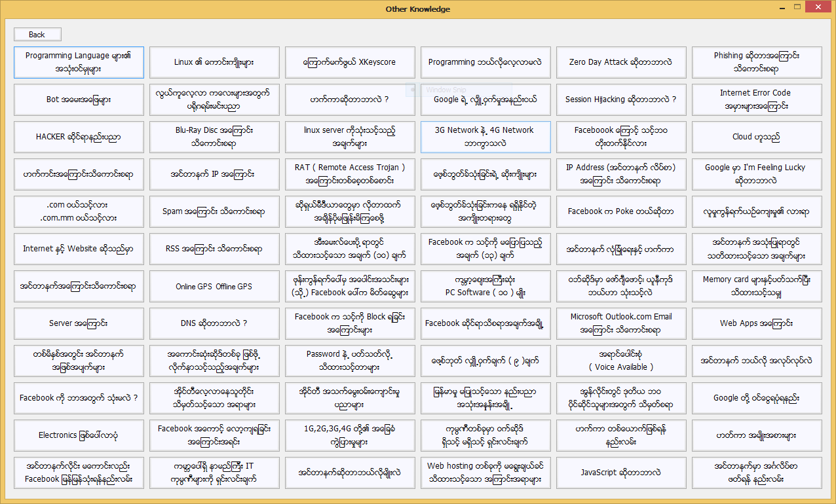Select the Spam information button

pyautogui.click(x=214, y=211)
